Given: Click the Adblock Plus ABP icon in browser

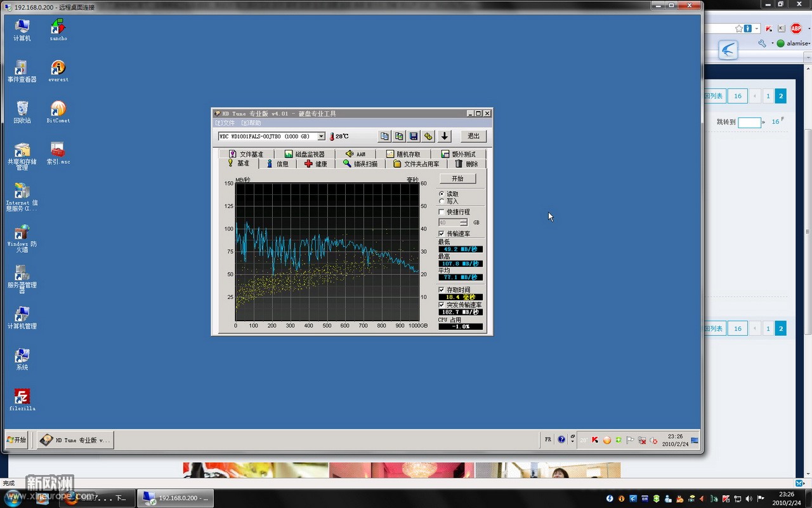Looking at the screenshot, I should (796, 29).
